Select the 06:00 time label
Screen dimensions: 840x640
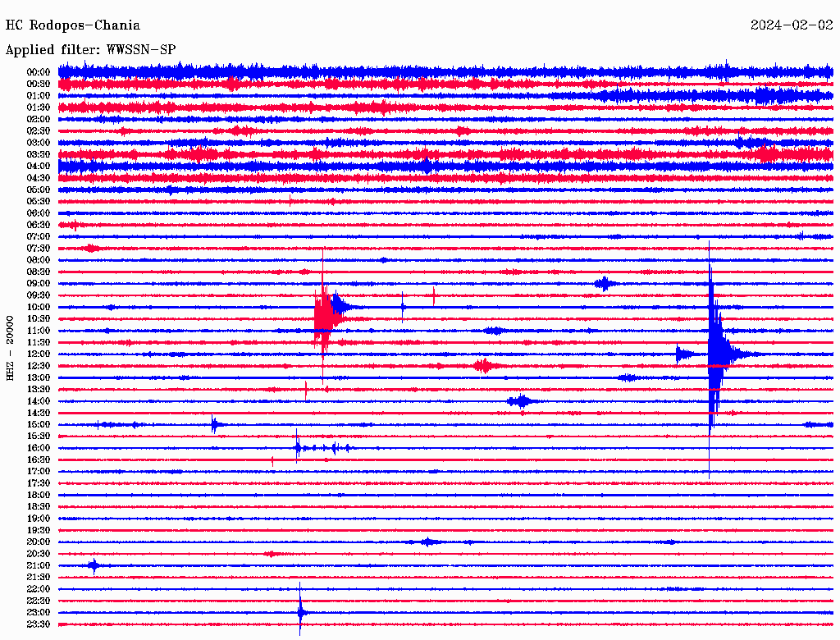click(x=39, y=213)
